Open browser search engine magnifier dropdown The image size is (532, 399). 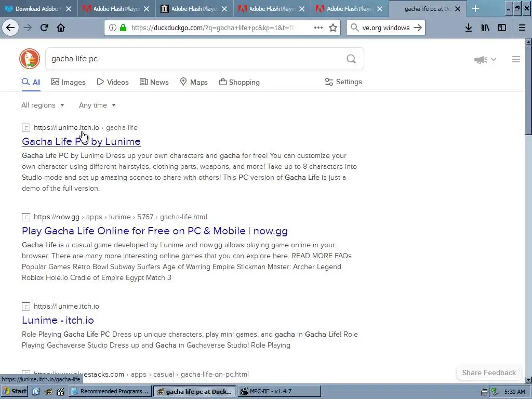(354, 28)
